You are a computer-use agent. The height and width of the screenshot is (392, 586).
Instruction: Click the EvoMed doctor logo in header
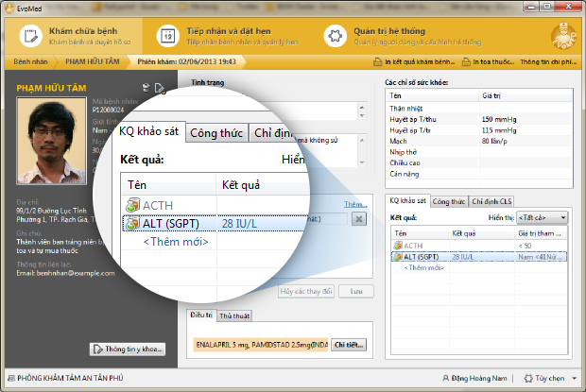pyautogui.click(x=563, y=36)
